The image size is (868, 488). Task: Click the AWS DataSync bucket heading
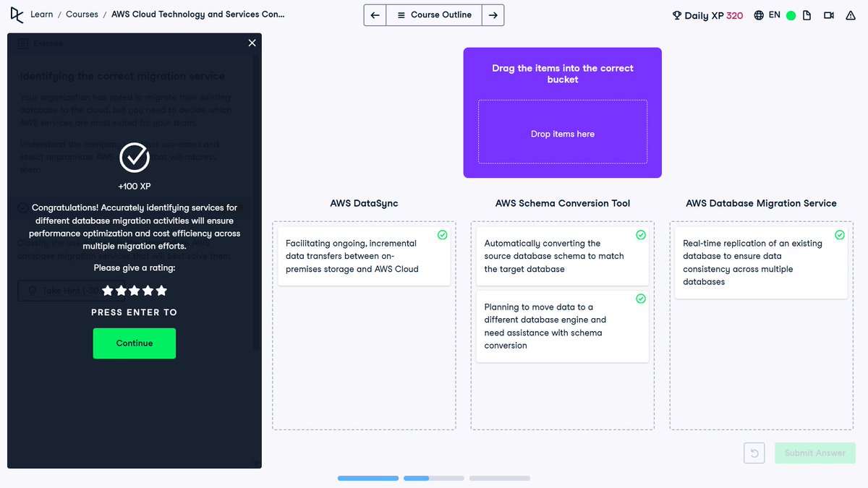(364, 203)
